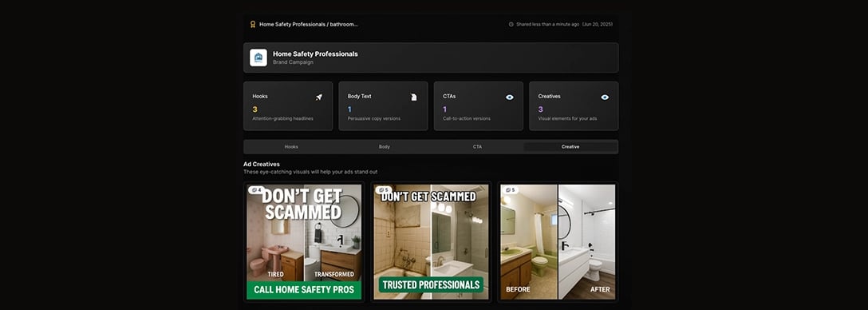Click the Home Safety Professionals breadcrumb title
The width and height of the screenshot is (868, 310).
308,25
